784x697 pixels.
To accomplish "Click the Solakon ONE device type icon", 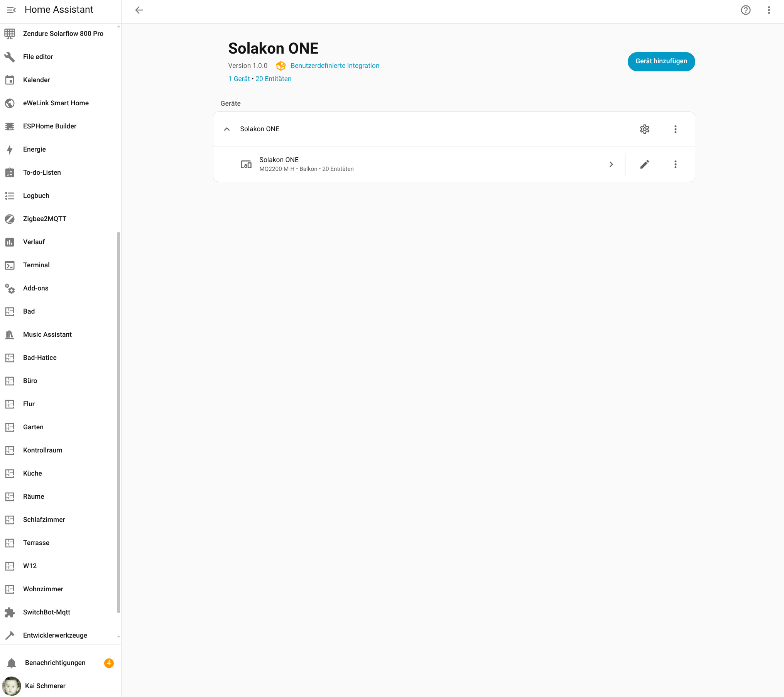I will pyautogui.click(x=246, y=164).
